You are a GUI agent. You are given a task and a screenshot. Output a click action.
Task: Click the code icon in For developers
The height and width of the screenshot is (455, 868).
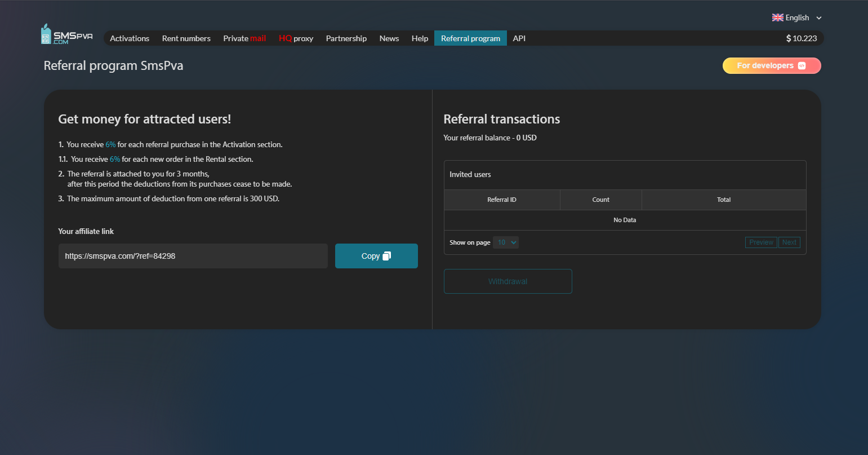(802, 66)
